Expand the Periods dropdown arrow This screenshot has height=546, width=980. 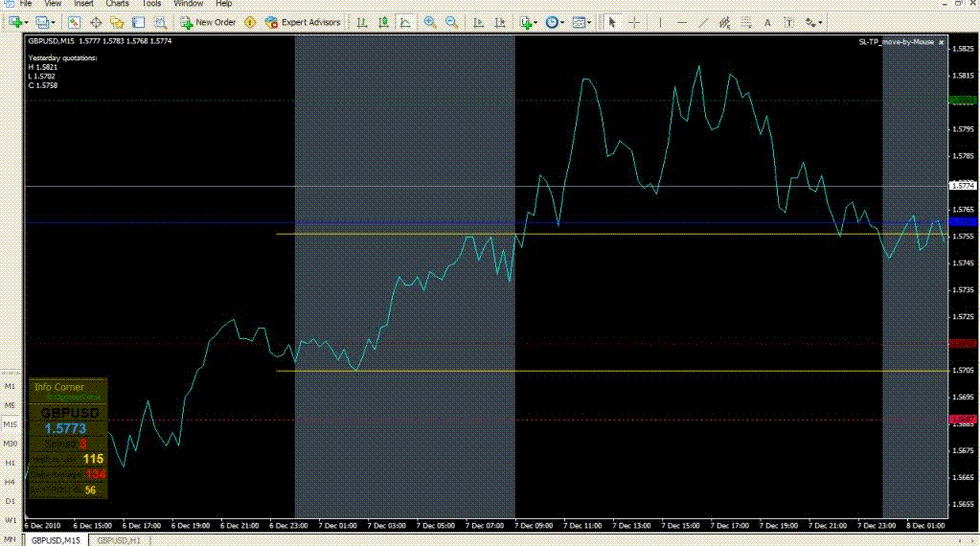point(562,22)
